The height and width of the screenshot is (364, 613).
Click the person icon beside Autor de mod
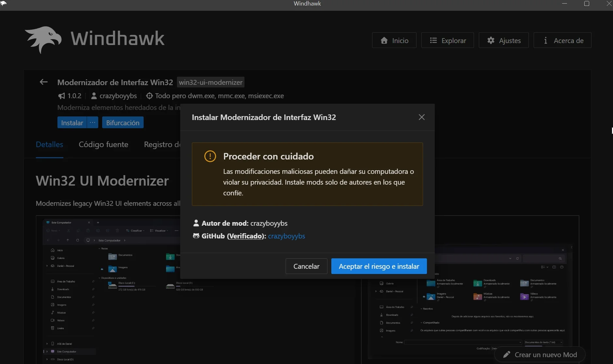[x=196, y=223]
